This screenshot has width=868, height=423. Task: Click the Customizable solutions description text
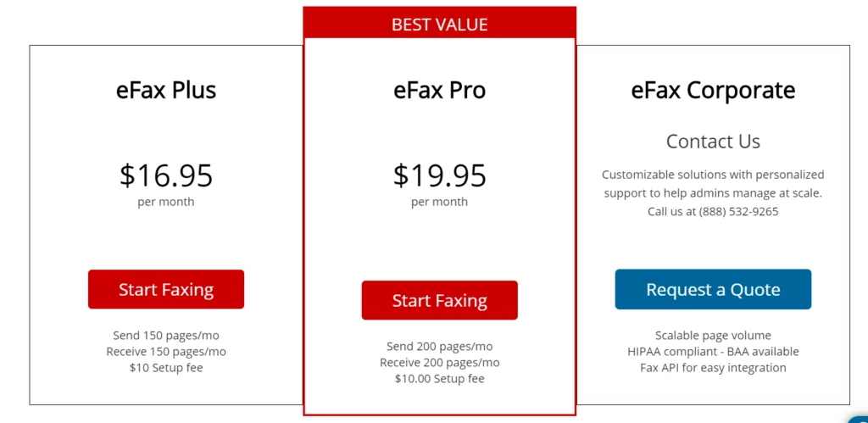(x=713, y=175)
